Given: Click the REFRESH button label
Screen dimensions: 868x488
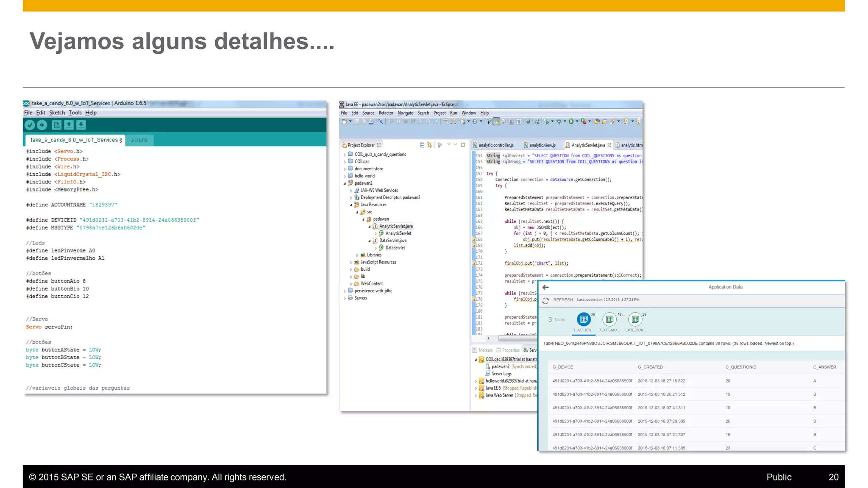Looking at the screenshot, I should click(x=563, y=300).
